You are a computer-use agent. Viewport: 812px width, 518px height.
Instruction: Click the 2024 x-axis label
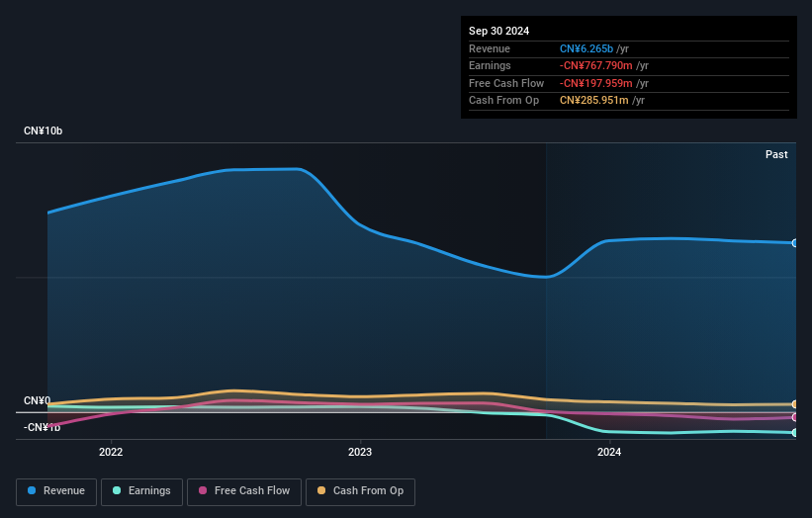click(x=609, y=452)
